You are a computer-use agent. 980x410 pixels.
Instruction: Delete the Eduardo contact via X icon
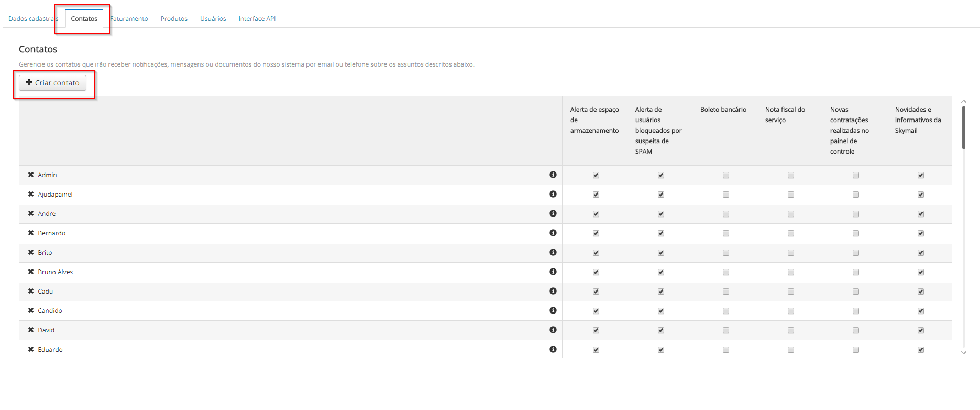click(x=31, y=349)
